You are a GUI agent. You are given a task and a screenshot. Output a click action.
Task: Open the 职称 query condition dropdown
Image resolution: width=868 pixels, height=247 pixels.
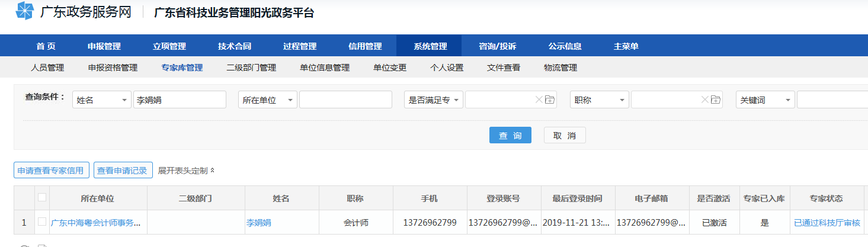(x=599, y=100)
